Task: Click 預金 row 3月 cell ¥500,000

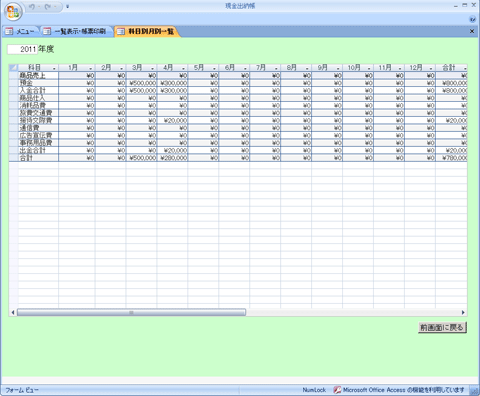Action: click(141, 83)
